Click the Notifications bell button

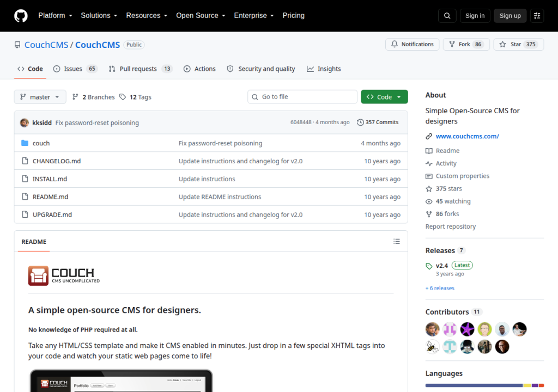click(x=412, y=45)
